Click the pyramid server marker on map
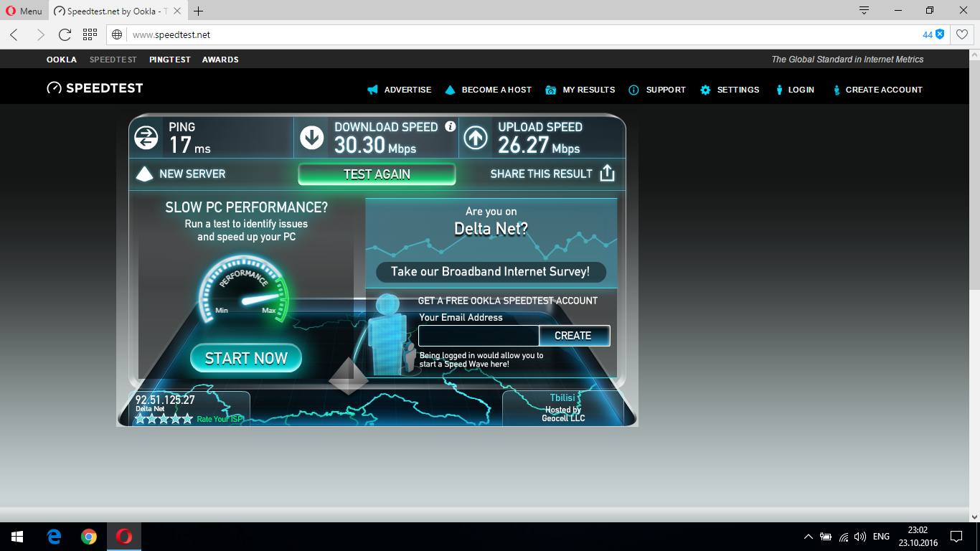980x551 pixels. click(x=349, y=376)
